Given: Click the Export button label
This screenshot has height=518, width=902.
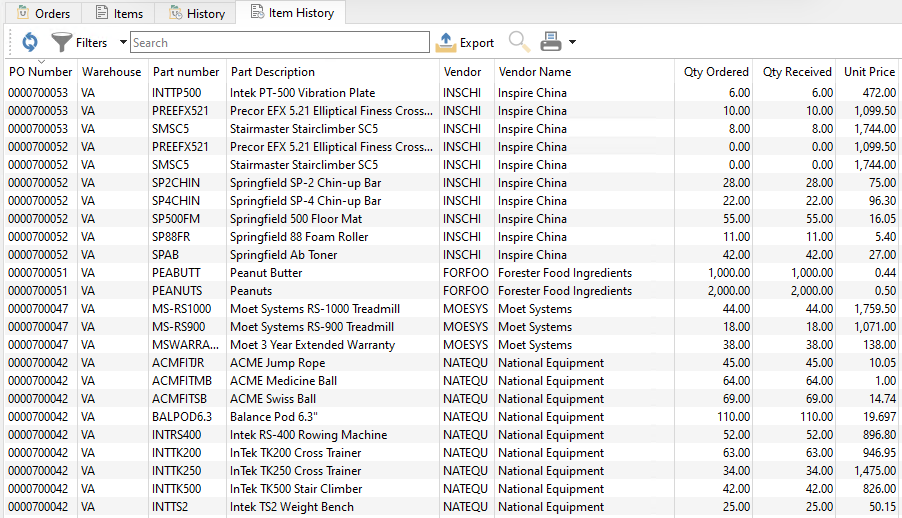Looking at the screenshot, I should [x=477, y=43].
